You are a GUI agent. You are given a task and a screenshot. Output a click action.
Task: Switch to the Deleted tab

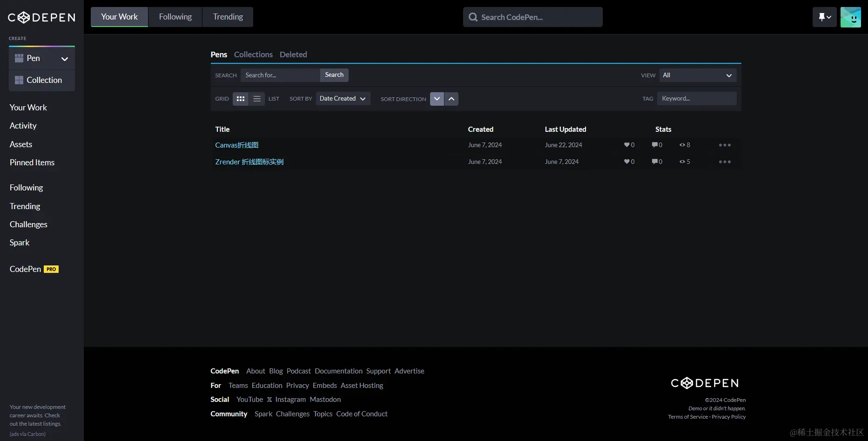point(293,54)
